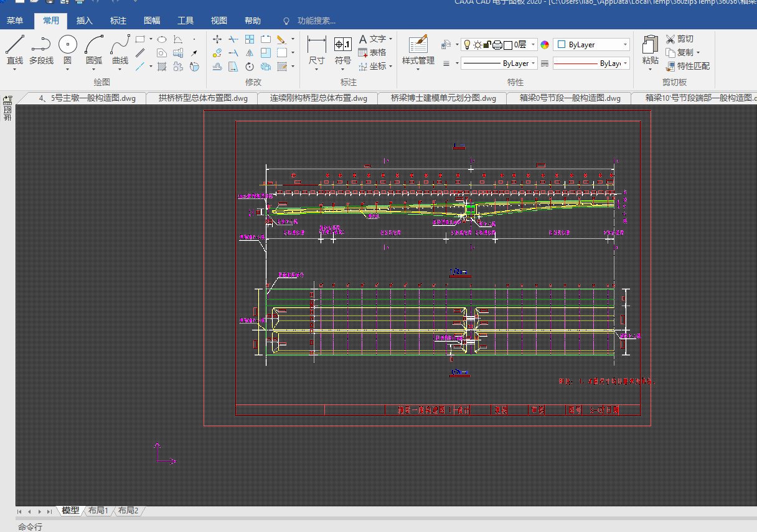Viewport: 757px width, 532px height.
Task: Click the trim tool icon in 修改
Action: coord(233,39)
